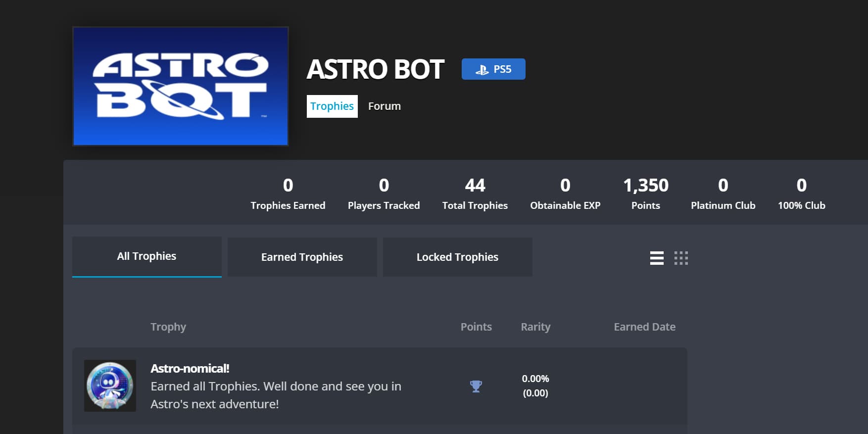Click the 100% Club stat
This screenshot has height=434, width=868.
click(x=802, y=193)
